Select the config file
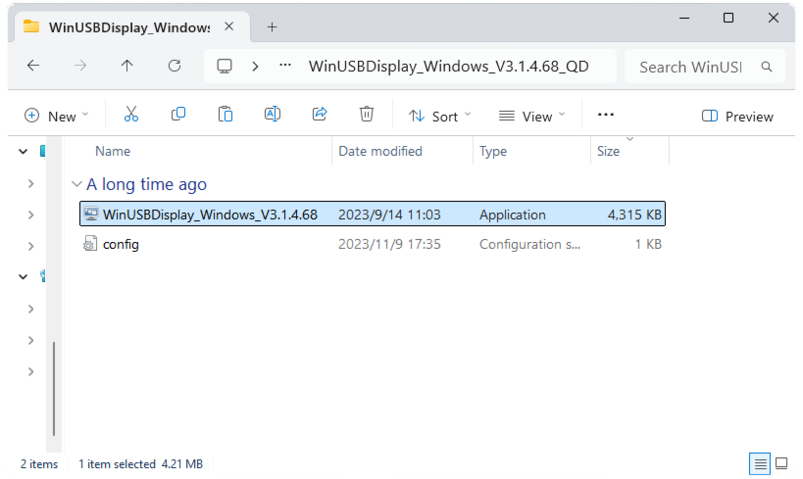Viewport: 803px width, 479px height. click(x=121, y=244)
